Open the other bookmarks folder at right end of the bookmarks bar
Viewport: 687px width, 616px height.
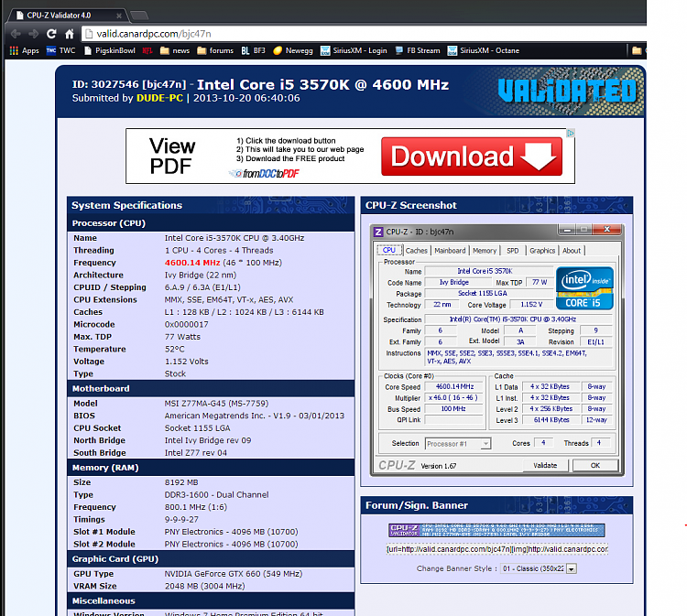637,50
